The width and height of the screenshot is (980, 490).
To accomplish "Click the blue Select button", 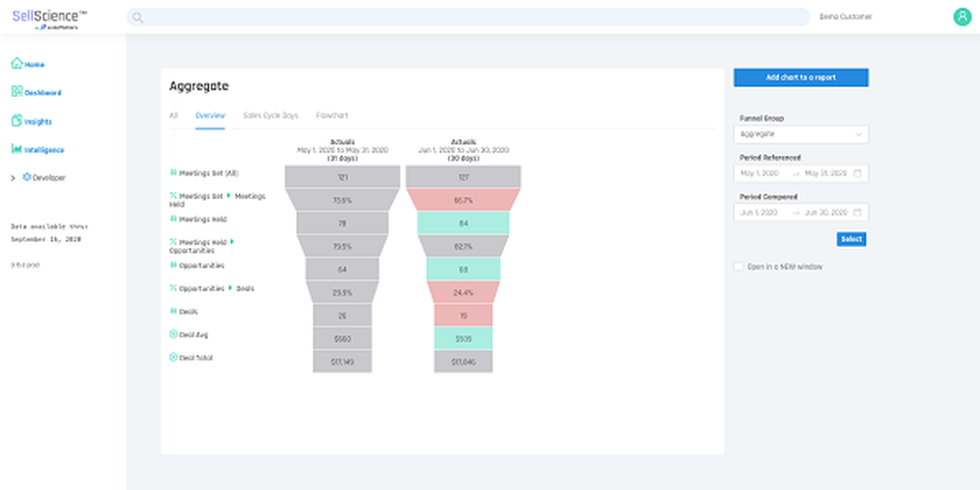I will [852, 239].
